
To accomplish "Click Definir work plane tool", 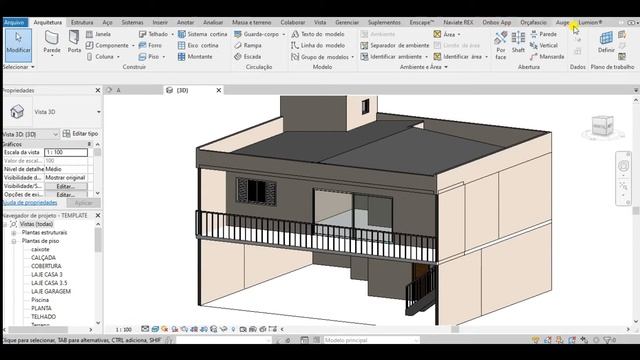I will 606,42.
